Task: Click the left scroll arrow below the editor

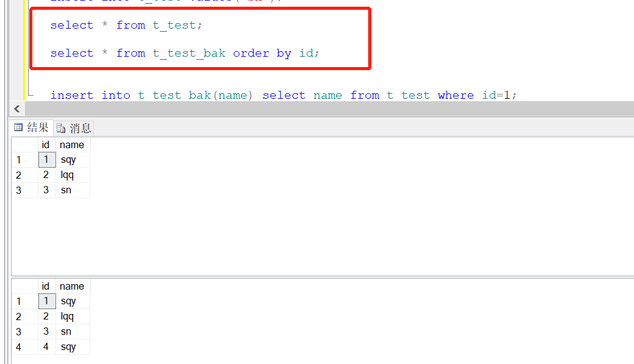Action: [x=16, y=108]
